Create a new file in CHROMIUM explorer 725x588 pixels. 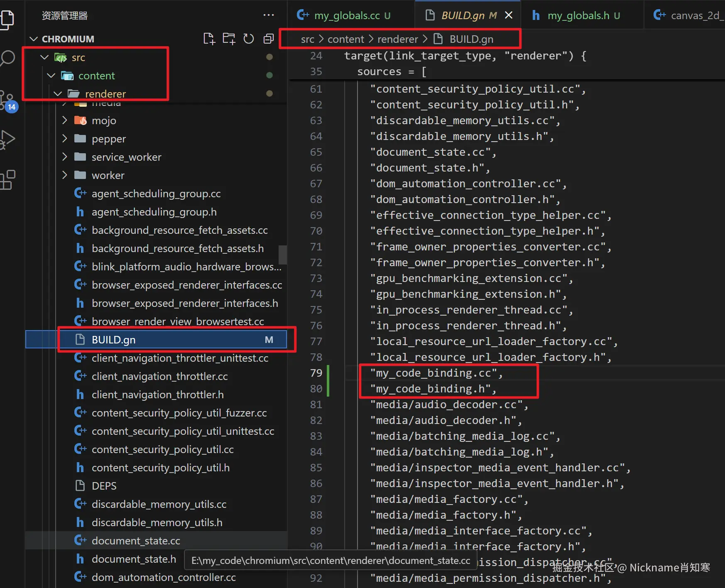coord(209,39)
